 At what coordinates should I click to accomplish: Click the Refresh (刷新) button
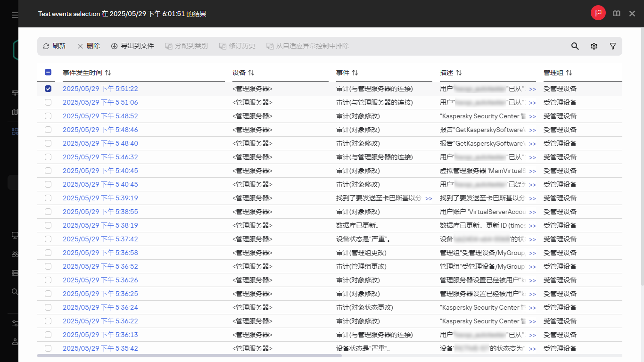[54, 46]
